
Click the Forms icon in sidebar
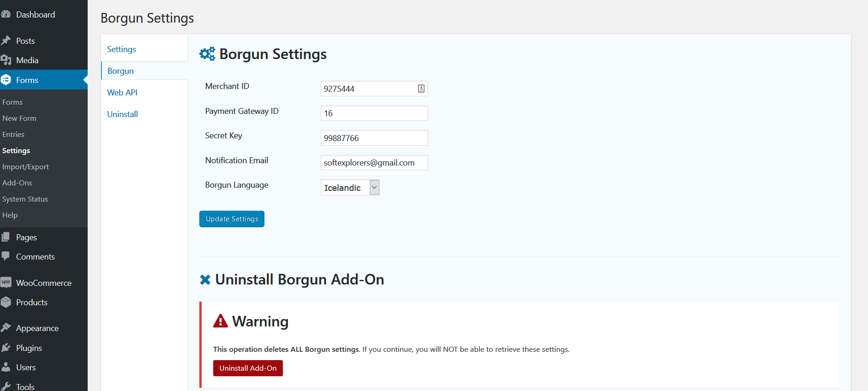pos(6,80)
